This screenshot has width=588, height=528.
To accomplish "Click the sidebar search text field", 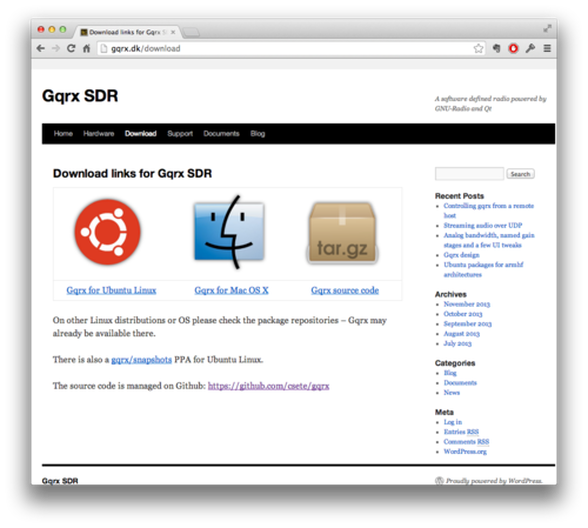I will coord(469,174).
